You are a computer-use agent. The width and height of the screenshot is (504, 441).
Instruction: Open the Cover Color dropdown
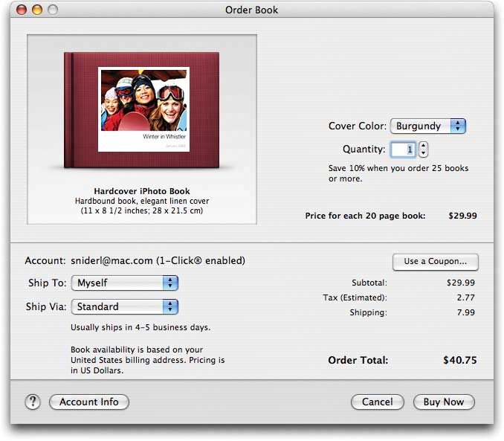[428, 126]
